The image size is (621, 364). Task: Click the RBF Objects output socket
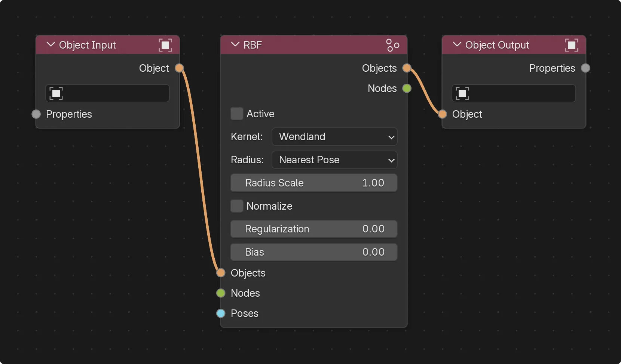coord(407,68)
